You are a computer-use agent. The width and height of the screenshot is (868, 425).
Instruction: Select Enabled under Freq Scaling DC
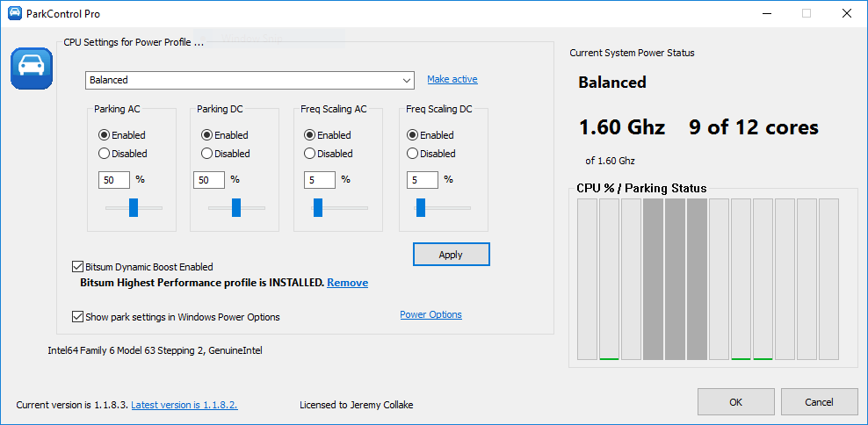coord(430,135)
